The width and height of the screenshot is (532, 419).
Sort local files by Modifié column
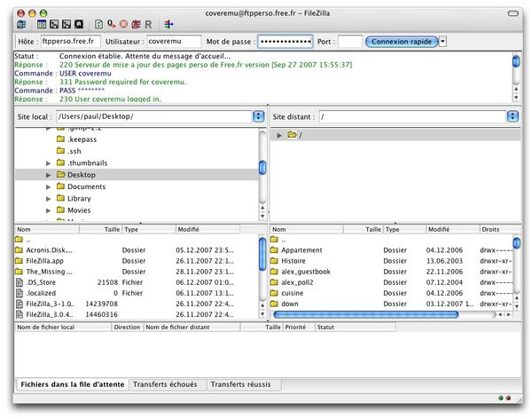(x=208, y=229)
